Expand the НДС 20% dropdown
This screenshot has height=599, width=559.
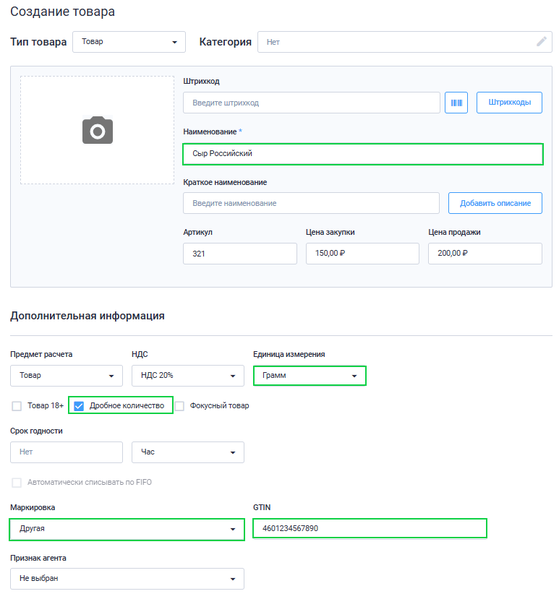pos(188,376)
